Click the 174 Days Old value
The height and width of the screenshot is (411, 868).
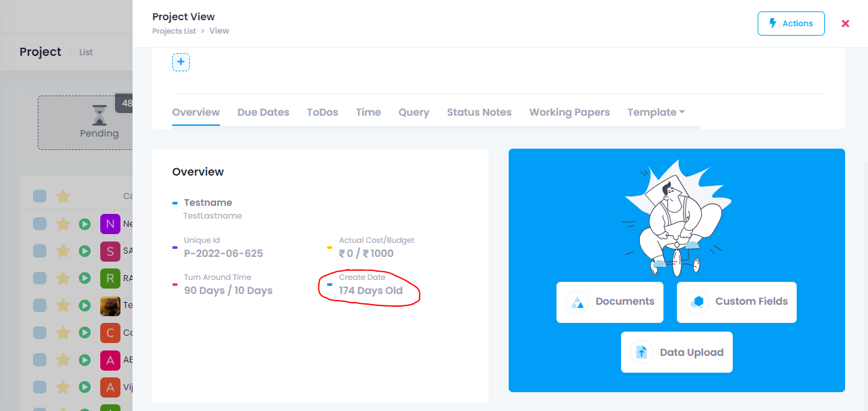371,291
